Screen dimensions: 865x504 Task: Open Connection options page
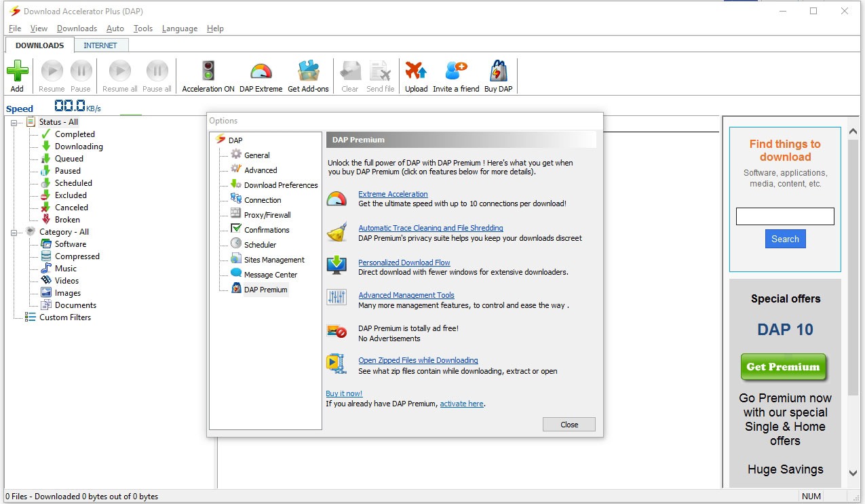point(263,200)
